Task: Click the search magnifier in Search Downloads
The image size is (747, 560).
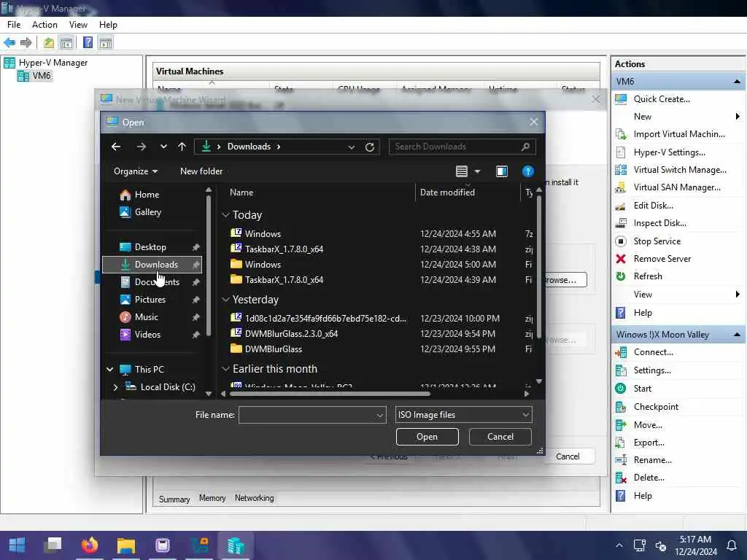Action: pyautogui.click(x=525, y=147)
